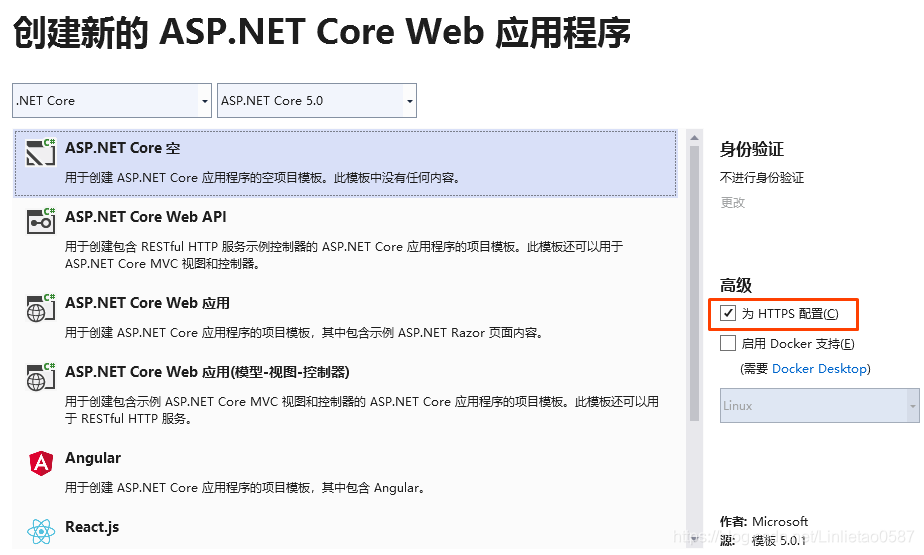Open the Linux container OS dropdown

pos(820,405)
